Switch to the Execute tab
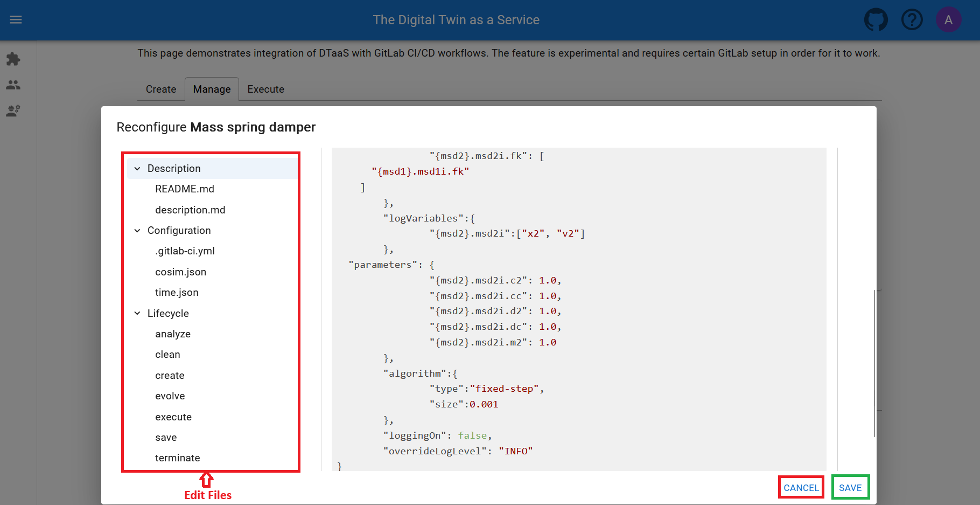980x505 pixels. (265, 89)
